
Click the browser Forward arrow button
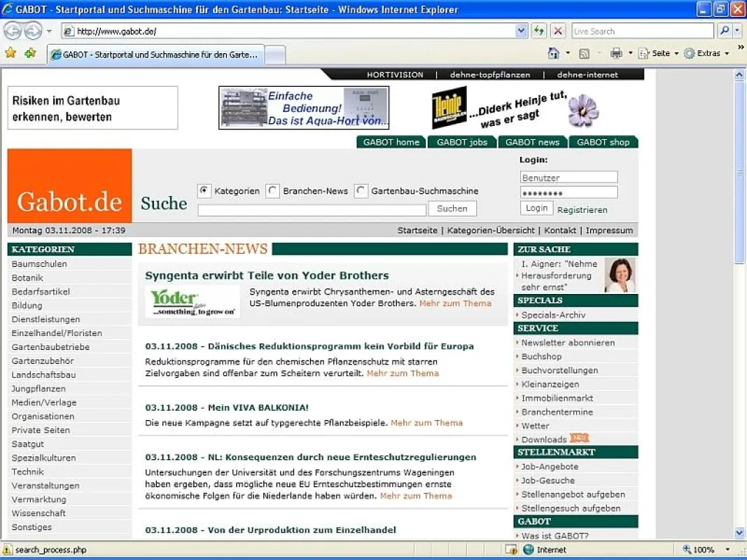[x=33, y=31]
